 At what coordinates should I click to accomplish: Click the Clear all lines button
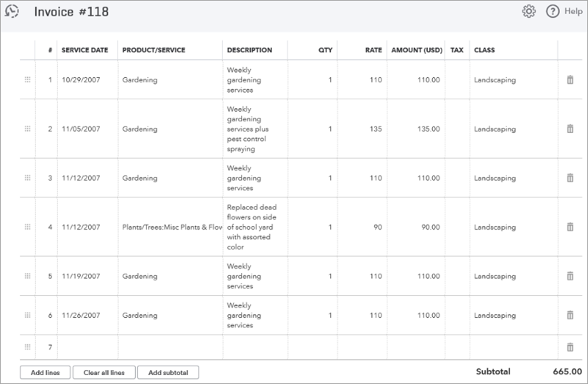click(x=104, y=372)
